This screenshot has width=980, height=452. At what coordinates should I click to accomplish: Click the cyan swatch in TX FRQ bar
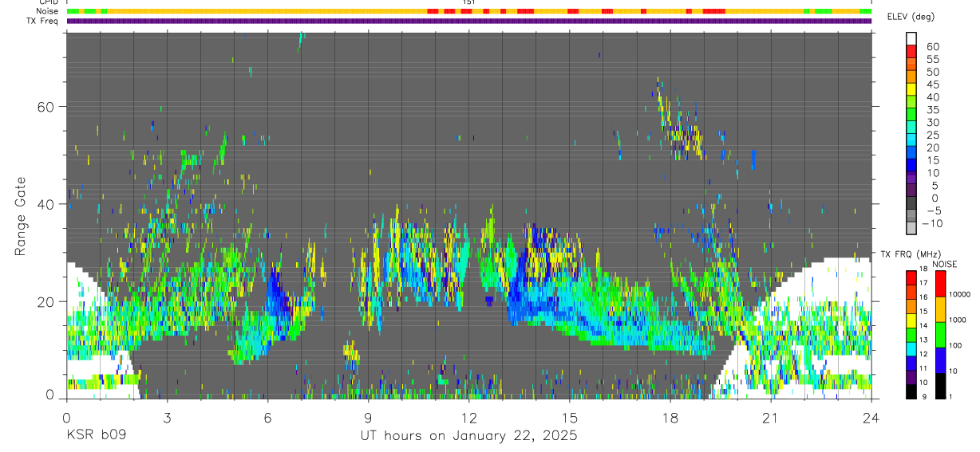point(911,348)
